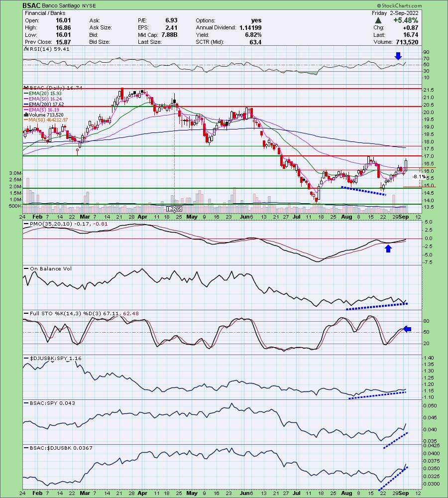Select the Chg value +0.87

411,27
